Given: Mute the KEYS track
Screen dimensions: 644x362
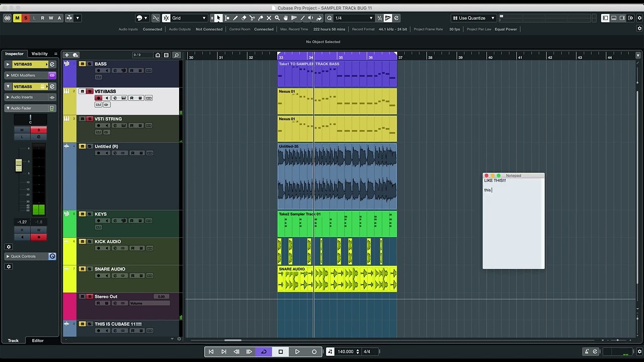Looking at the screenshot, I should (82, 214).
